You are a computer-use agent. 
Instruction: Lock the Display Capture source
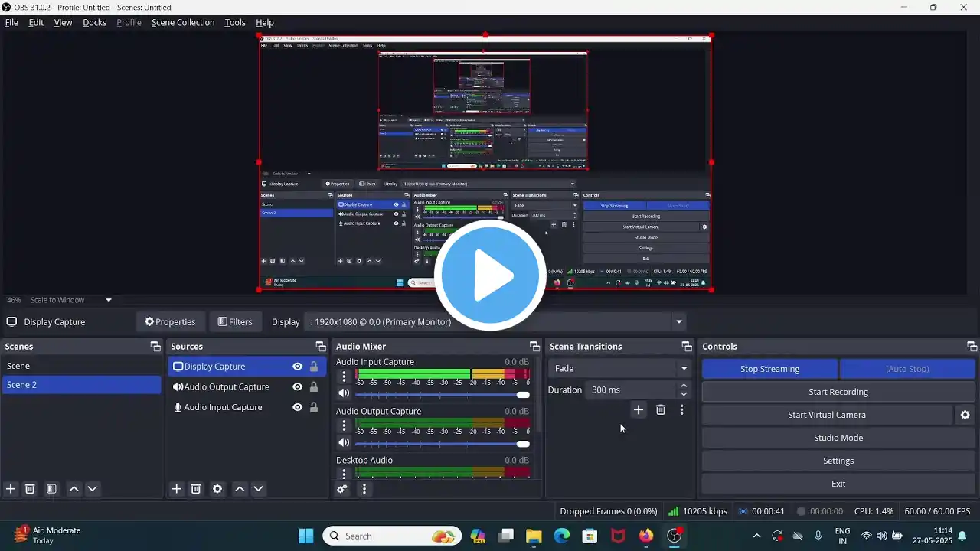[x=314, y=367]
